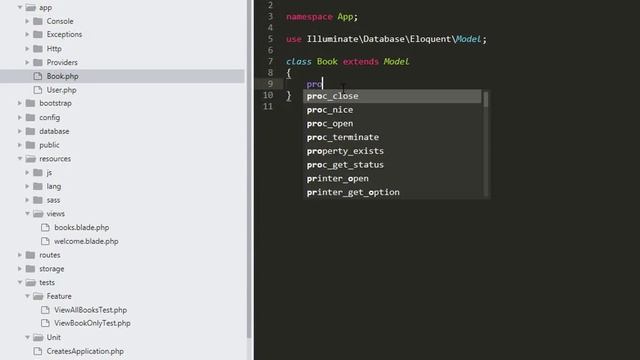This screenshot has height=360, width=640.
Task: Expand the lang folder arrow
Action: [x=27, y=186]
